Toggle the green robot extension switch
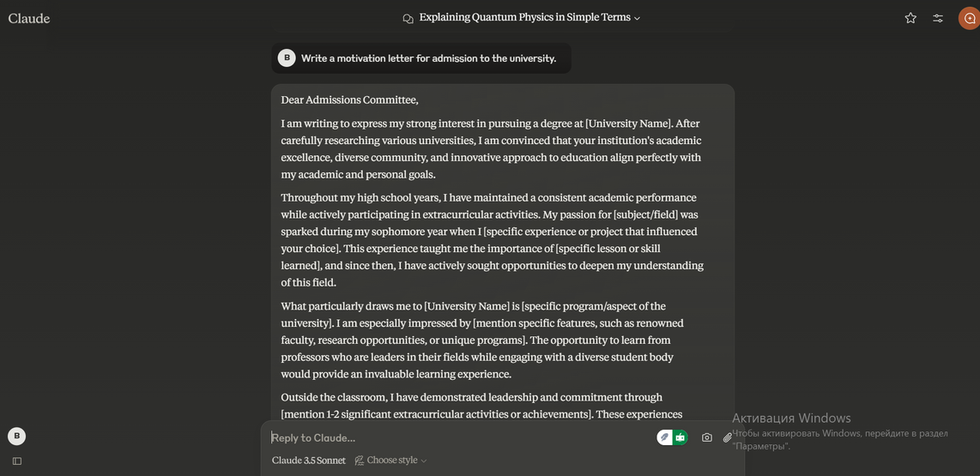Screen dimensions: 980x476 [x=681, y=437]
